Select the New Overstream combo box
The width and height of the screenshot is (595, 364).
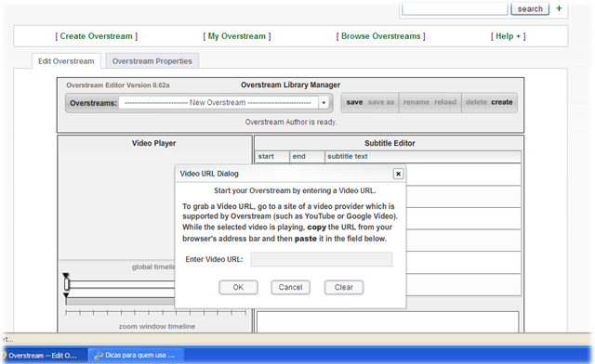click(223, 103)
